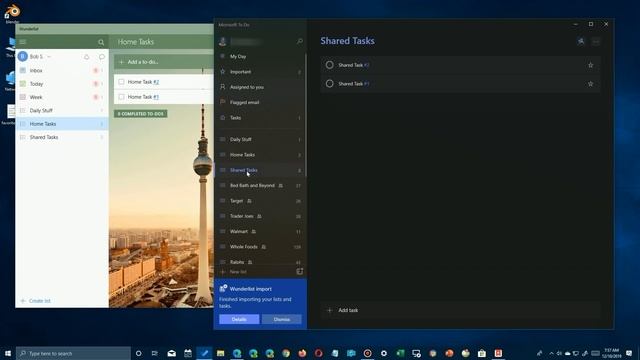Open Bed Bath and Beyond list
Viewport: 640px width, 360px height.
tap(260, 185)
